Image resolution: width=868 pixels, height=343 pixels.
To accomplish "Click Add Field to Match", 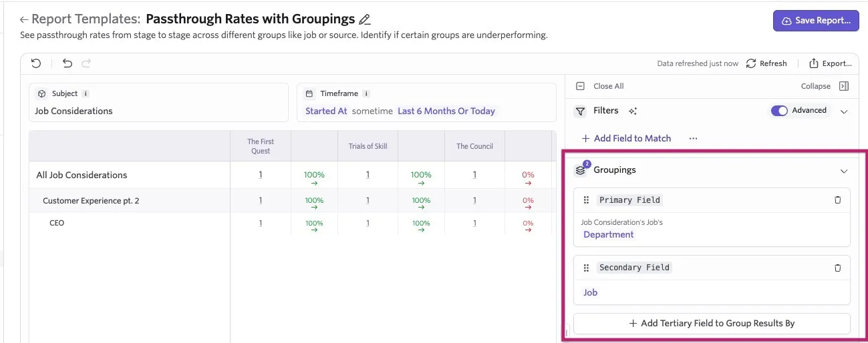I will point(626,138).
